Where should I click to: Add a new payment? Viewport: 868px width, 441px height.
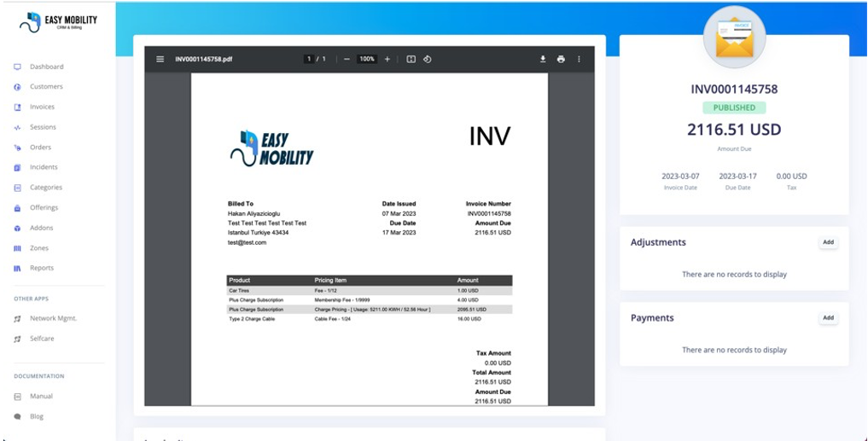pyautogui.click(x=828, y=317)
